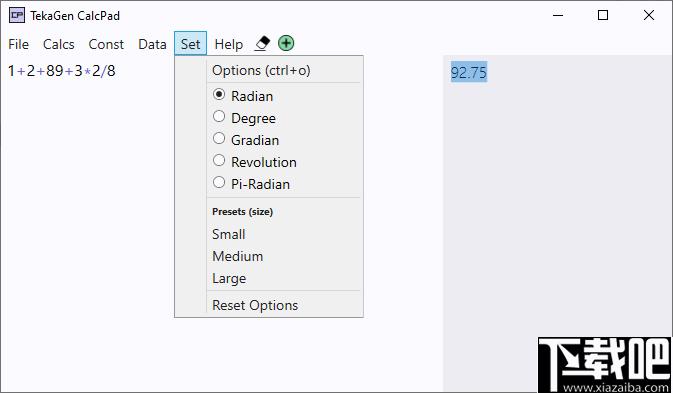Click the eraser clear icon
Screen dimensions: 673x393
[262, 43]
